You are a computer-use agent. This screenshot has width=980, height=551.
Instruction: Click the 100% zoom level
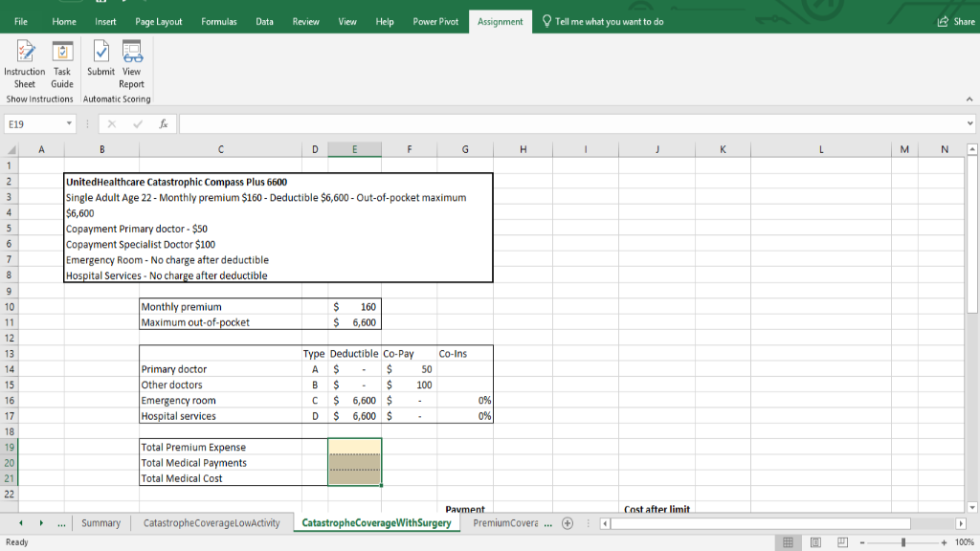tap(965, 542)
